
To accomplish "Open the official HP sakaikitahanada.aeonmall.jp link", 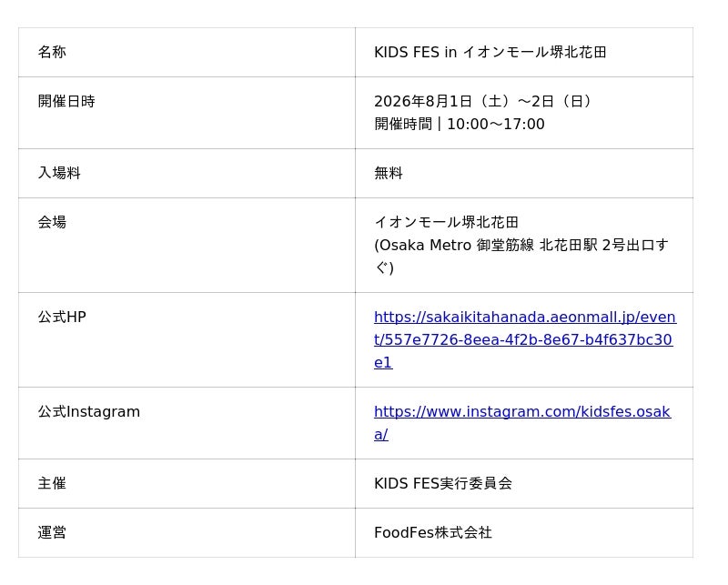I will (x=525, y=340).
